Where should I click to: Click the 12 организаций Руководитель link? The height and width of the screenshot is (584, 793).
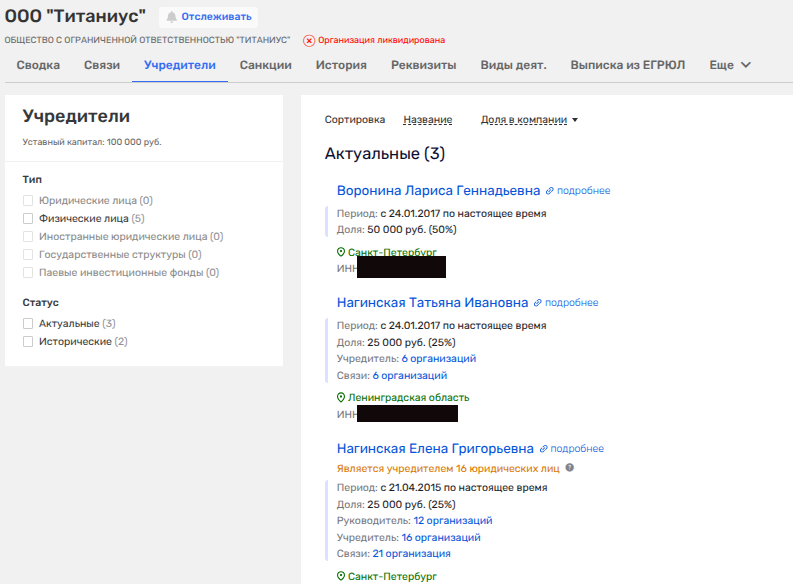click(452, 521)
